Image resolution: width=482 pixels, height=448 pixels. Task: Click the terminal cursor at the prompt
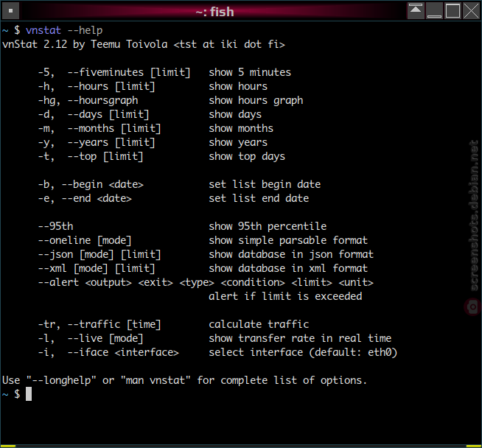click(29, 394)
